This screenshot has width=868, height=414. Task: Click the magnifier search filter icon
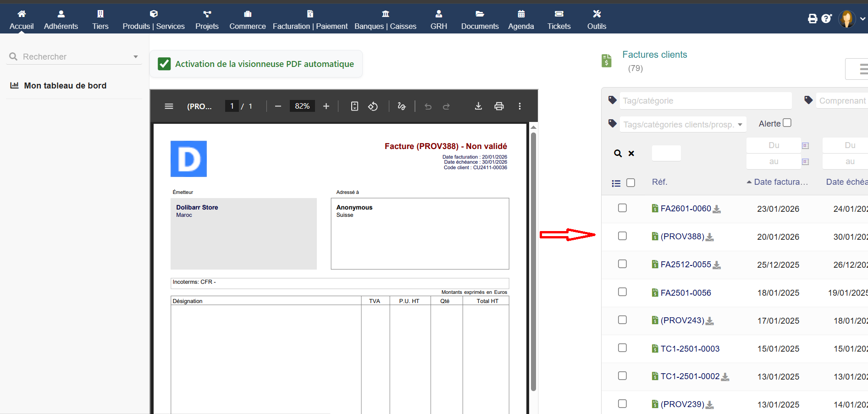(618, 154)
